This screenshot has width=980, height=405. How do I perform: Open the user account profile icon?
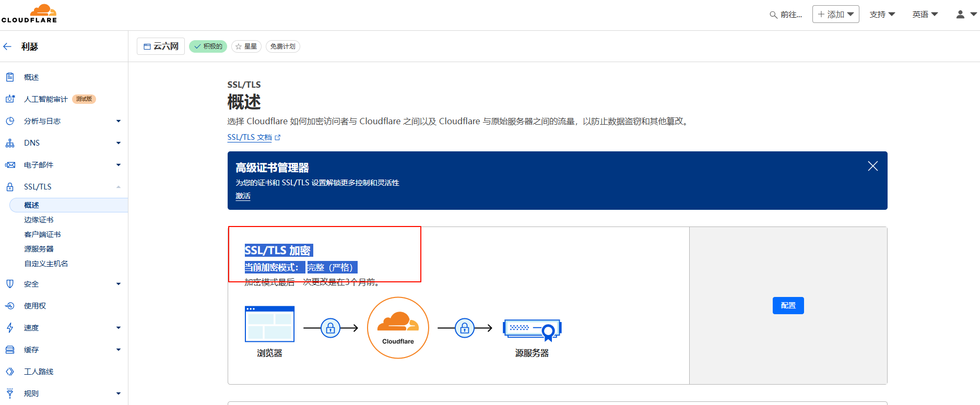pyautogui.click(x=960, y=15)
